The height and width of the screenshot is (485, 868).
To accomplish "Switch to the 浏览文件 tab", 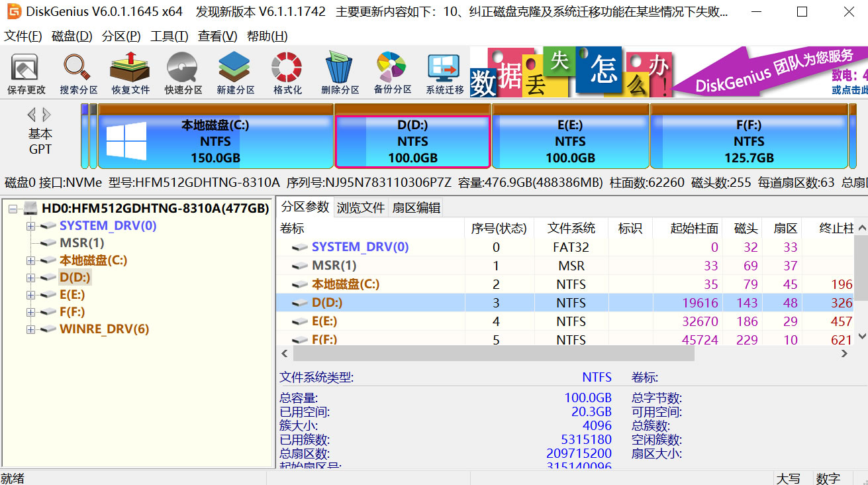I will [x=361, y=208].
